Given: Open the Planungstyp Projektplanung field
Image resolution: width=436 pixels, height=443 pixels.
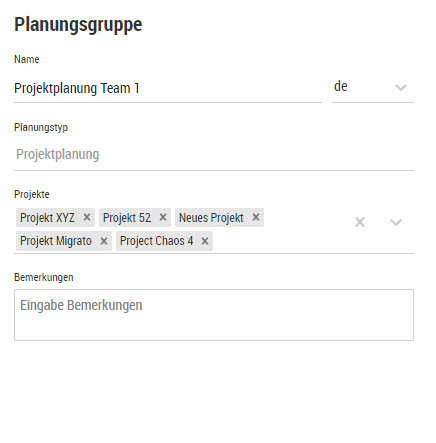Looking at the screenshot, I should [x=214, y=155].
